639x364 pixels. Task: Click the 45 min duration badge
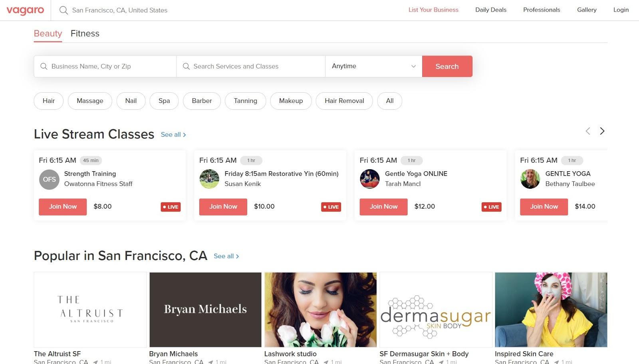tap(91, 160)
